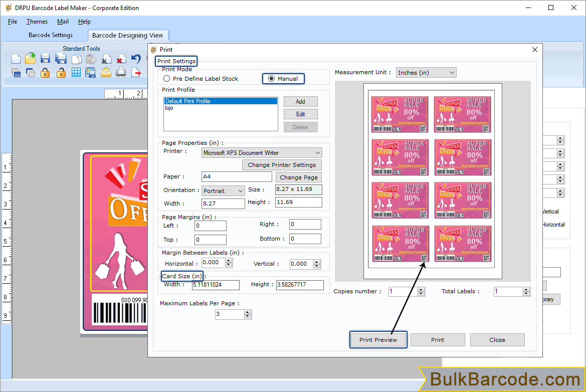Select the Manual print mode radio button
Viewport: 586px width, 392px height.
click(271, 79)
